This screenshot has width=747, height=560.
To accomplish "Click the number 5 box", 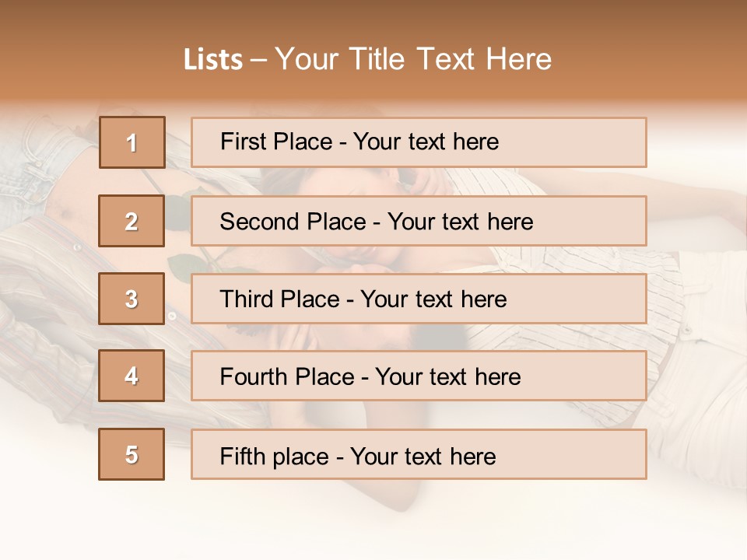I will (132, 454).
